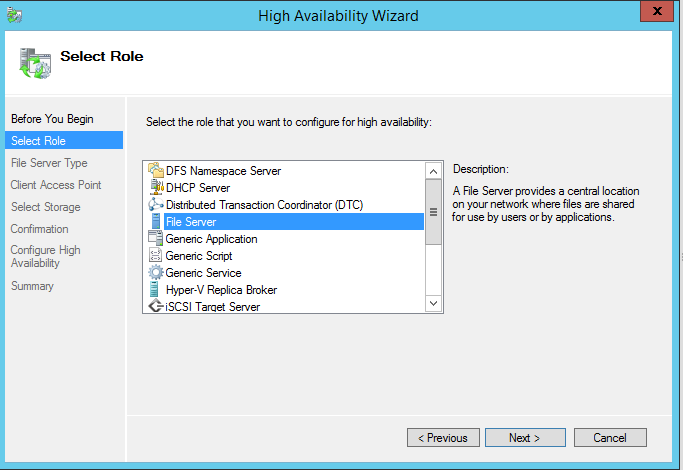Click the File Server role icon
Image resolution: width=683 pixels, height=470 pixels.
pyautogui.click(x=156, y=222)
